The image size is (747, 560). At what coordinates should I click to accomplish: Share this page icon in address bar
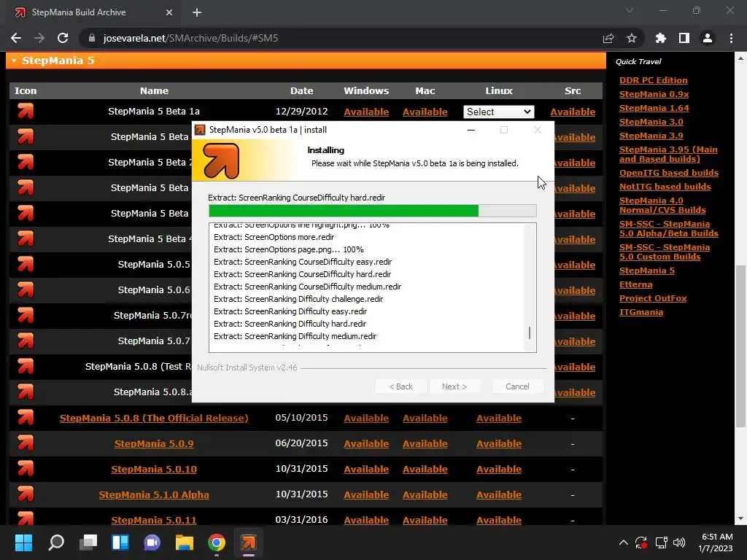tap(608, 38)
